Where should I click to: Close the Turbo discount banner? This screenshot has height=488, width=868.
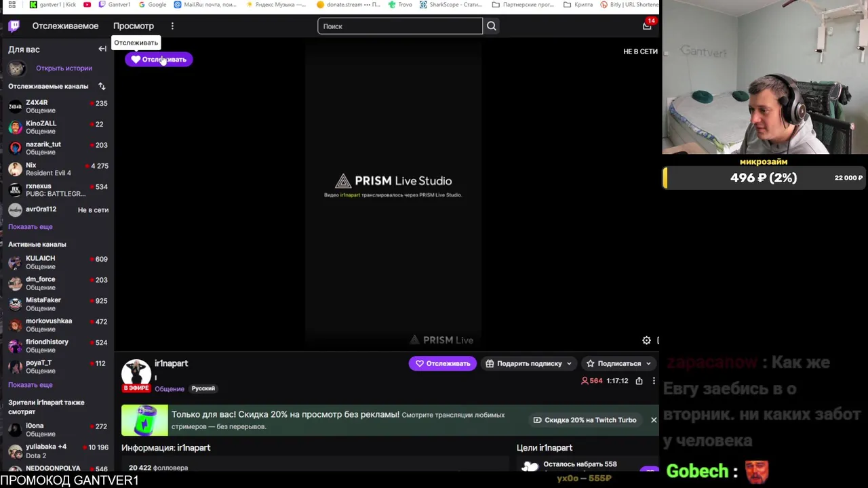click(x=654, y=420)
